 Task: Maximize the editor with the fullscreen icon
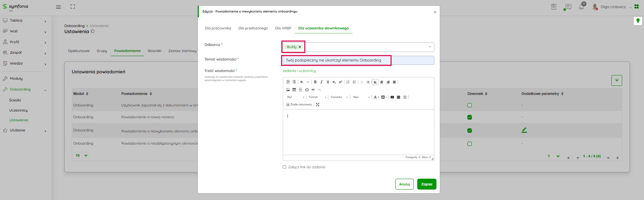(x=317, y=105)
